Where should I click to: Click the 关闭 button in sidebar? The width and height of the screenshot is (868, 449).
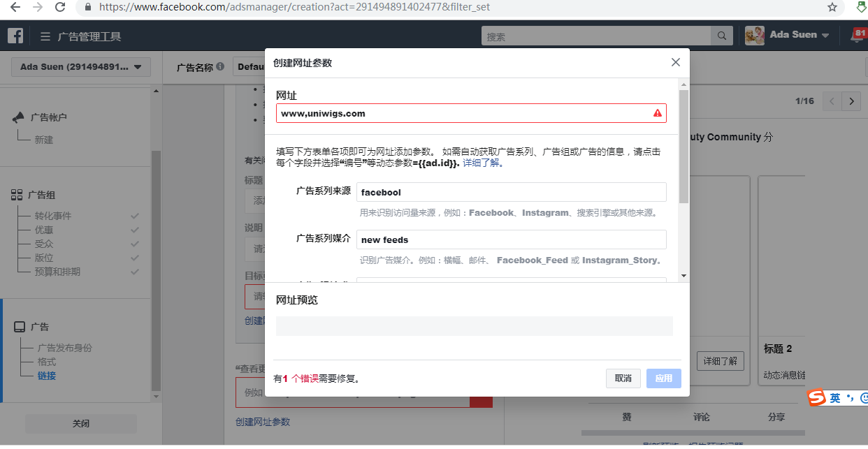(81, 423)
